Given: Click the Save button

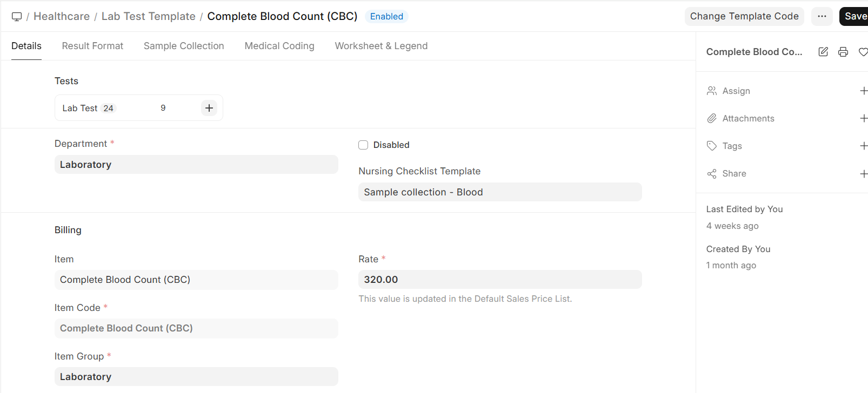Looking at the screenshot, I should point(855,16).
